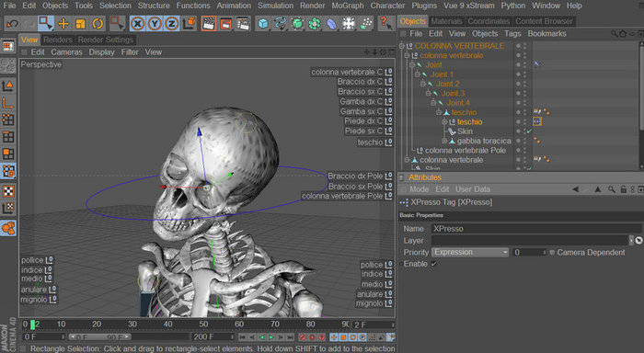Collapse the COLONNA VERTEBRALE tree node
644x353 pixels.
[402, 46]
